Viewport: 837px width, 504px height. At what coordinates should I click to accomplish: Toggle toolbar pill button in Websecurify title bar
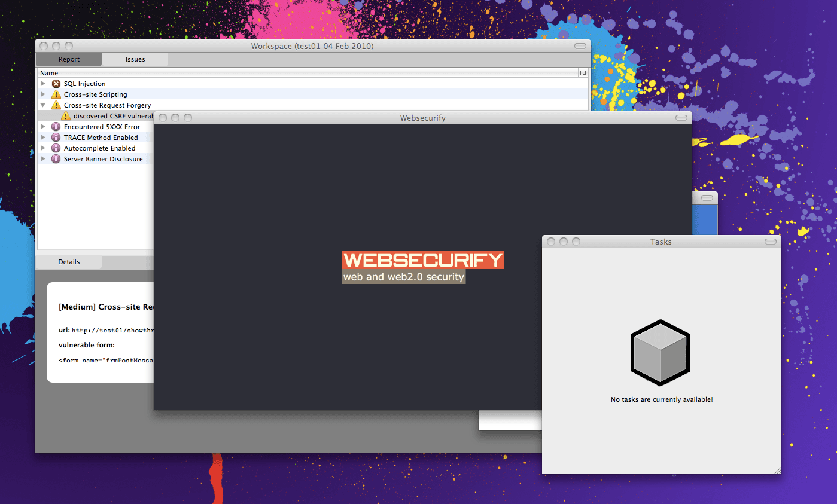(681, 118)
